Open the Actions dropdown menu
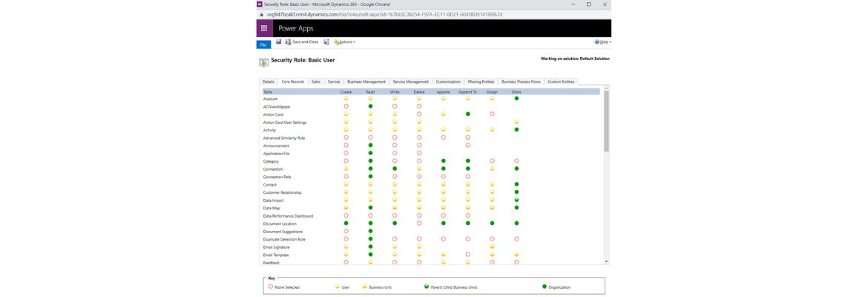Image resolution: width=868 pixels, height=297 pixels. point(345,42)
